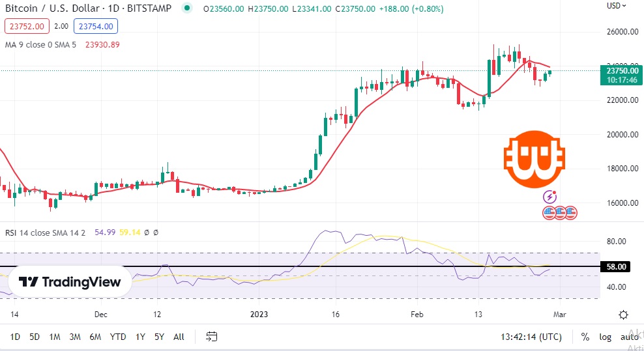Screen dimensions: 644x351
Task: Select the 5Y time range
Action: coord(159,337)
